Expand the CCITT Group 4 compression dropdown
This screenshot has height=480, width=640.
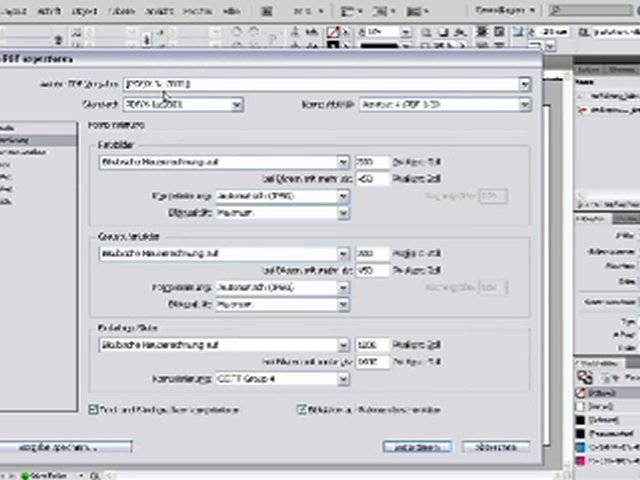click(x=342, y=379)
